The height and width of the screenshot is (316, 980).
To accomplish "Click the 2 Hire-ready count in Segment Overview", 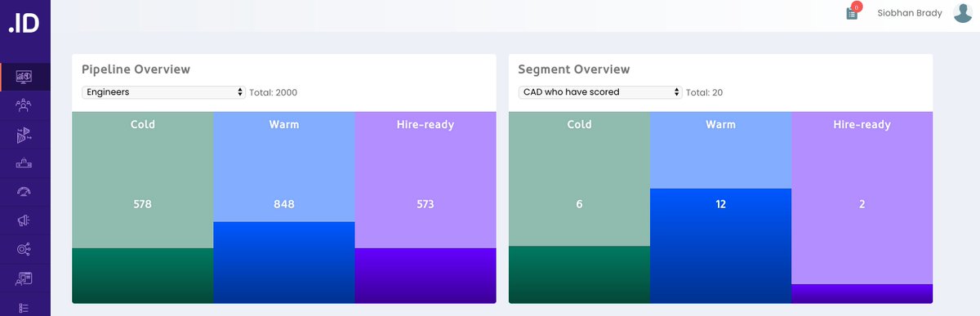I will [x=862, y=204].
